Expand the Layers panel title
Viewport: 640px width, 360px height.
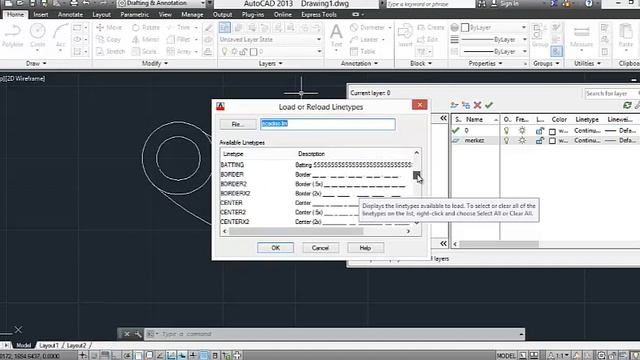pyautogui.click(x=270, y=63)
